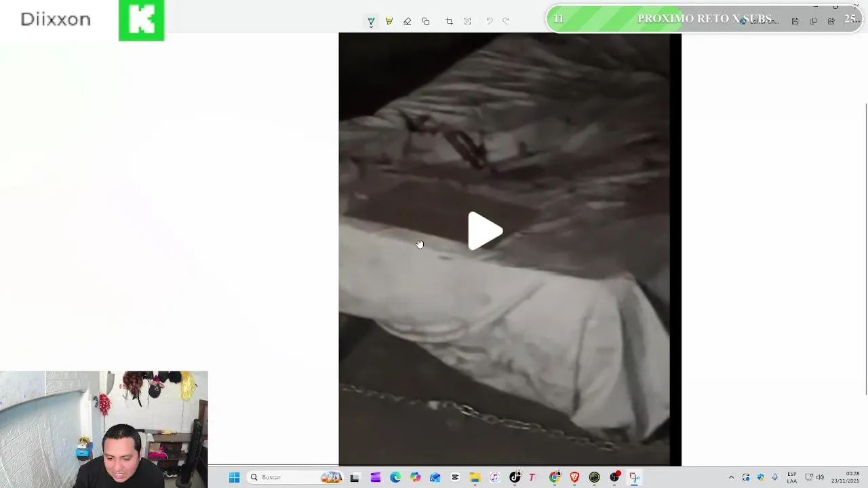Open the dark circular app in the taskbar
This screenshot has width=868, height=488.
[595, 477]
